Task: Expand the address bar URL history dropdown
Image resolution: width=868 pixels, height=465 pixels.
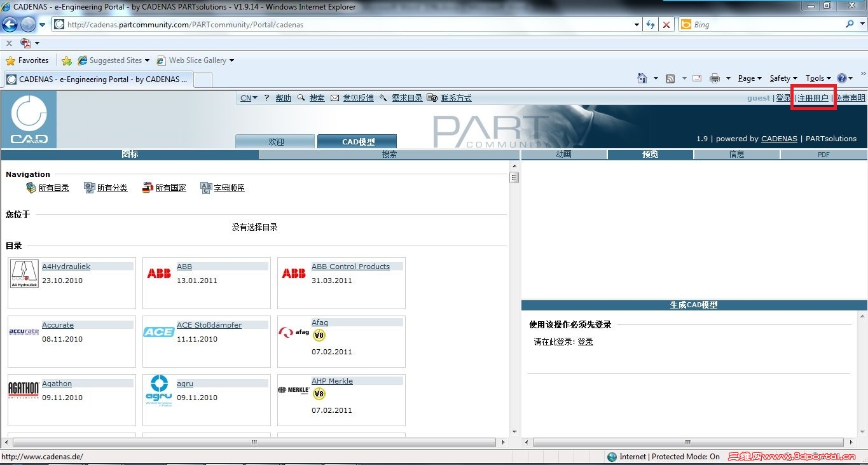Action: (637, 25)
